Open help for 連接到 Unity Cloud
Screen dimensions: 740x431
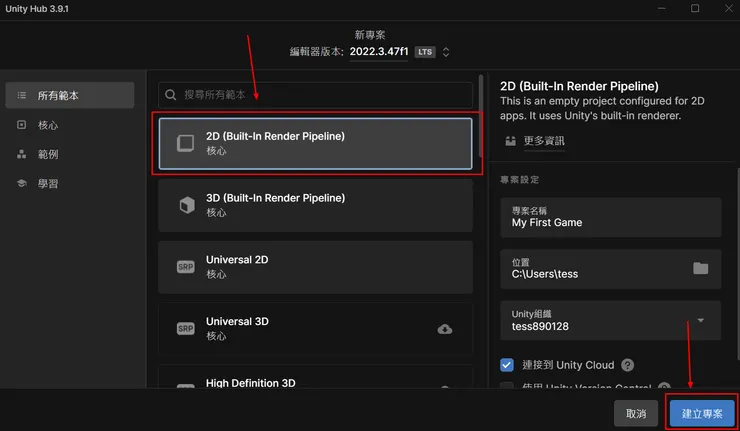pos(627,365)
